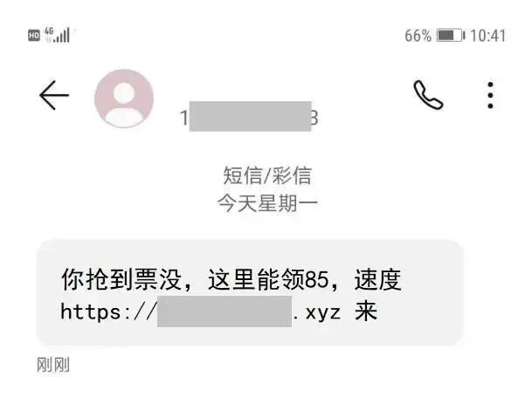The height and width of the screenshot is (397, 532).
Task: Tap the back arrow to leave conversation
Action: [x=54, y=95]
